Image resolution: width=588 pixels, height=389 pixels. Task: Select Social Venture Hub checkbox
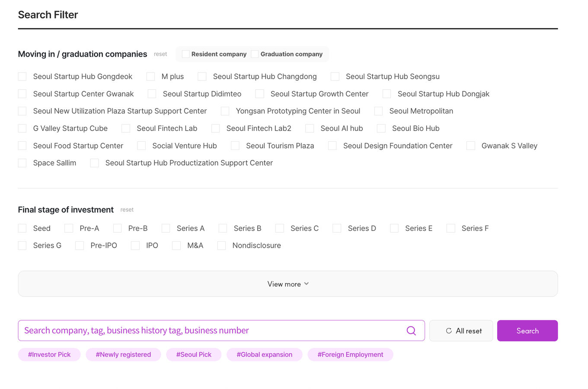click(x=141, y=146)
